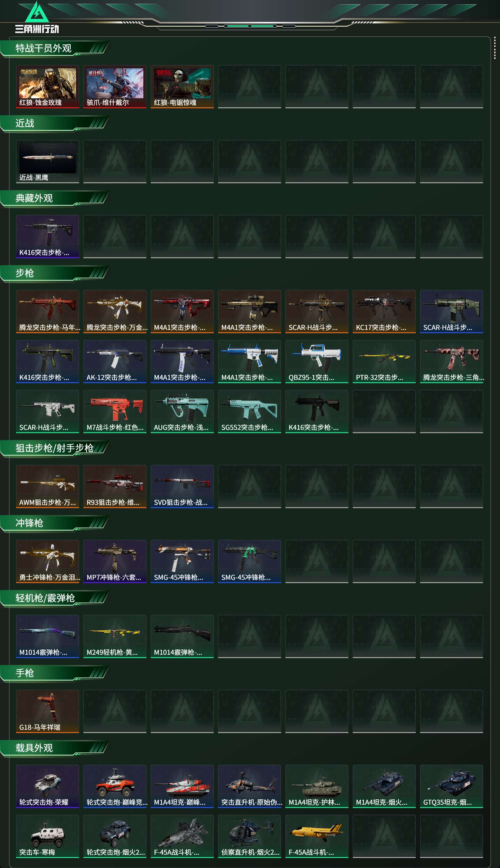
Task: Select the 轮式突击炮-荣耀 vehicle skin
Action: coord(47,786)
